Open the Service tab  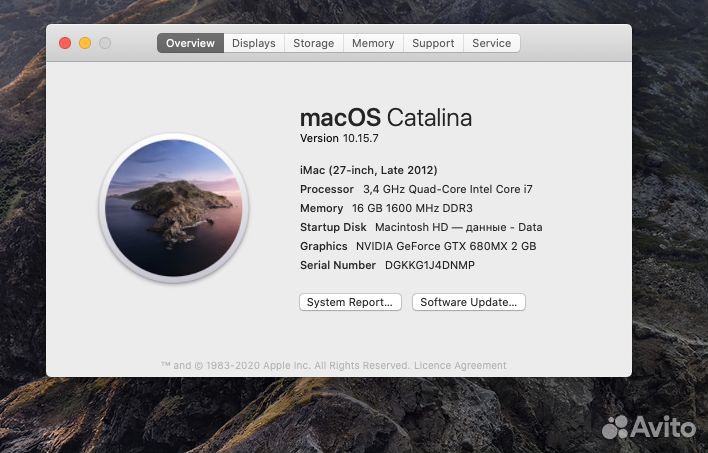pyautogui.click(x=492, y=43)
